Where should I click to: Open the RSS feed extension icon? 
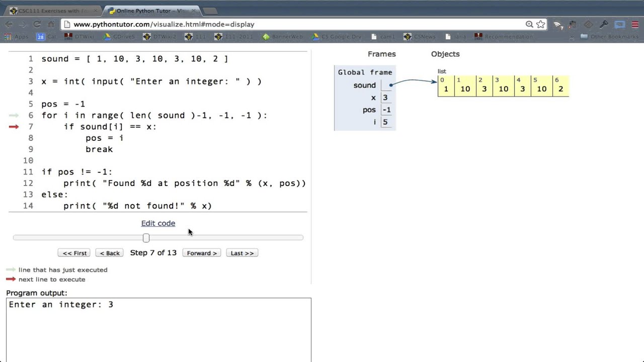coord(557,24)
